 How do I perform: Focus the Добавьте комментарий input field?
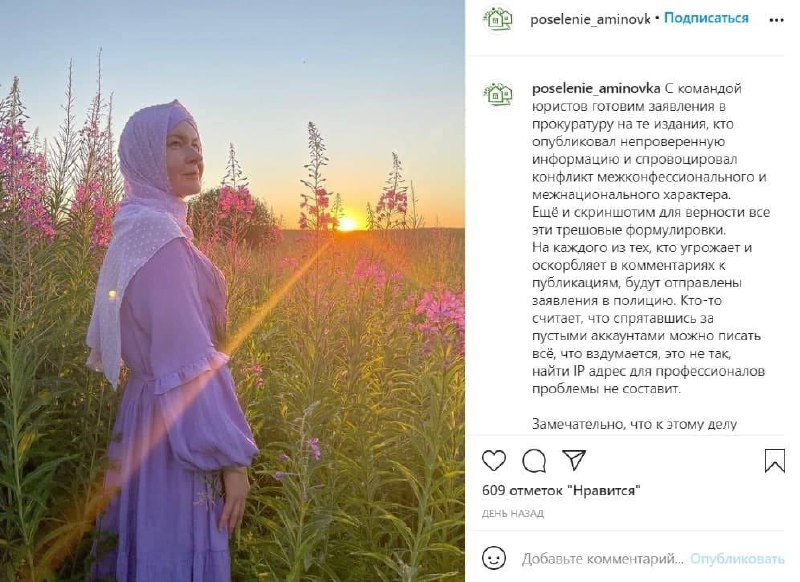602,559
